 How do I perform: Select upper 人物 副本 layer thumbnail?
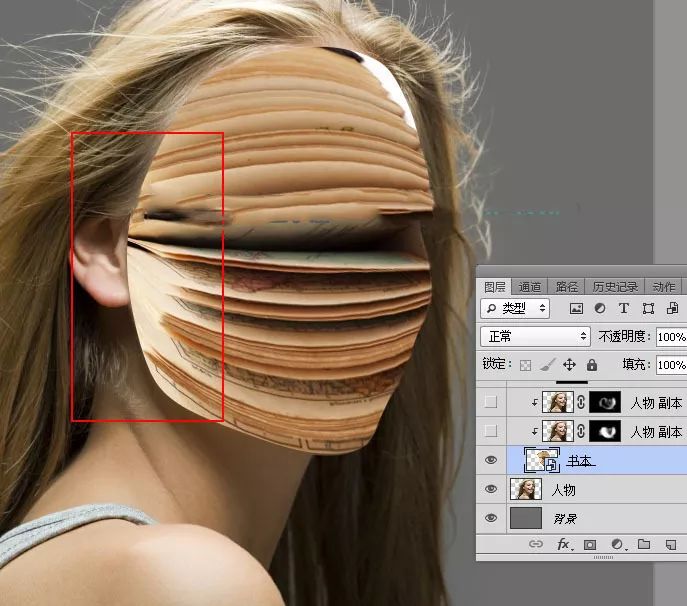point(557,402)
